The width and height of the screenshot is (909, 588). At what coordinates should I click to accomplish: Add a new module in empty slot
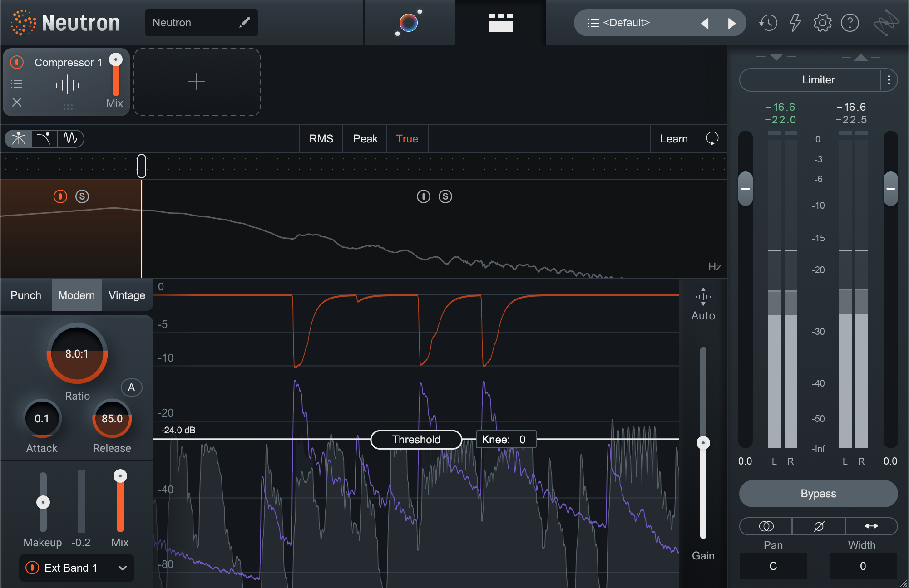(197, 82)
